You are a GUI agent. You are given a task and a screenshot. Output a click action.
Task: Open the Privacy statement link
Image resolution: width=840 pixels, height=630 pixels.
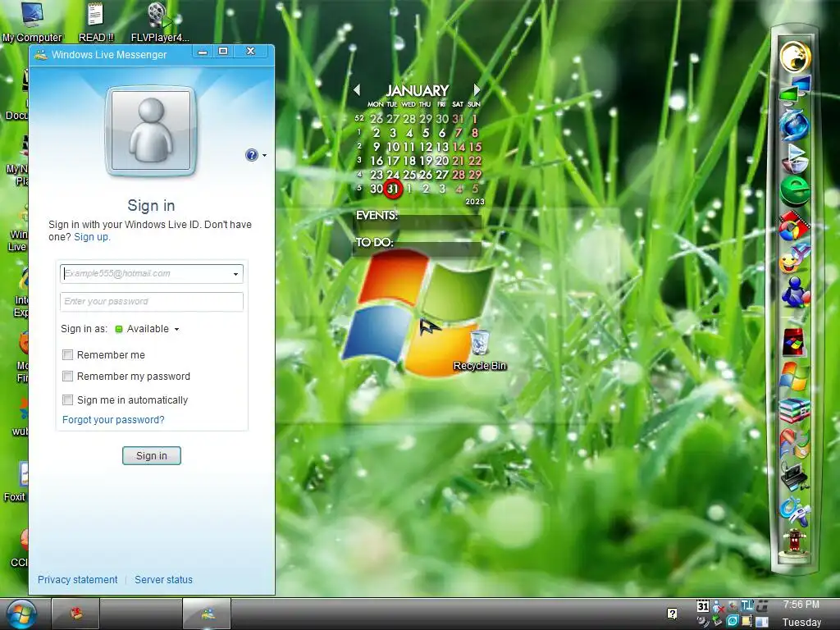(x=78, y=580)
